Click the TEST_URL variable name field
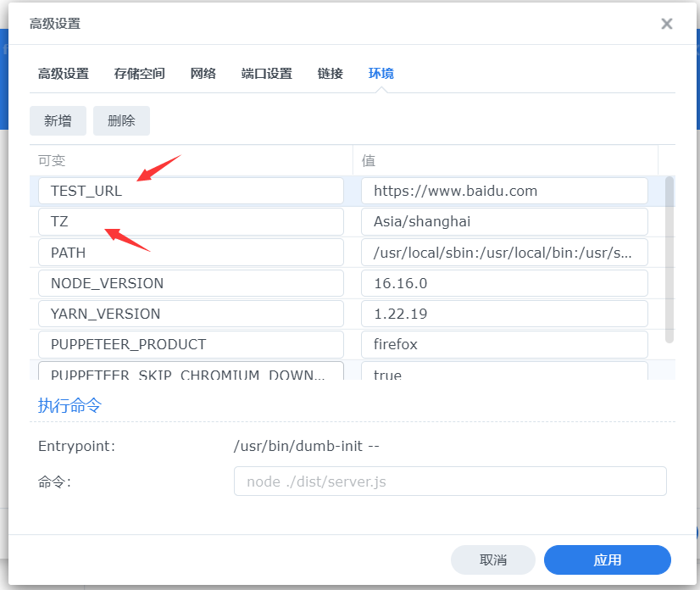 [x=191, y=191]
